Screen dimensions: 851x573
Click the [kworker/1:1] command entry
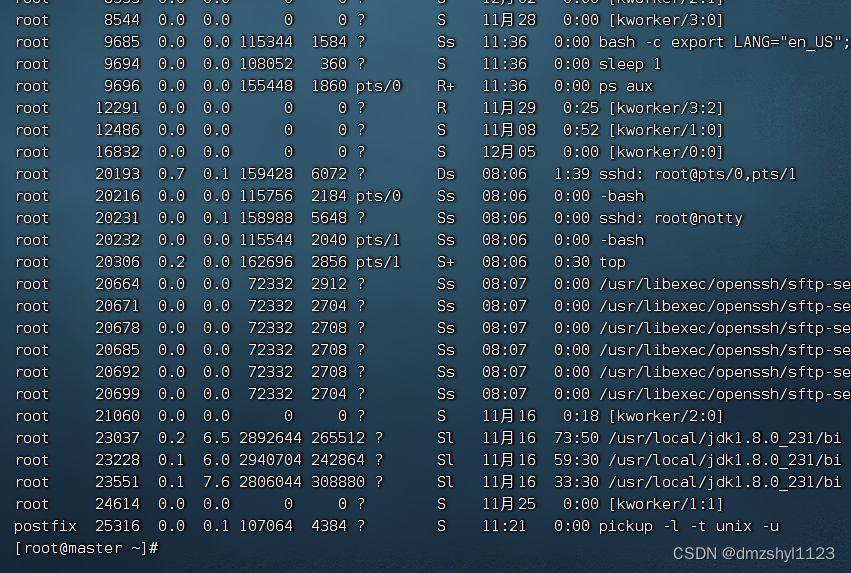(x=665, y=504)
